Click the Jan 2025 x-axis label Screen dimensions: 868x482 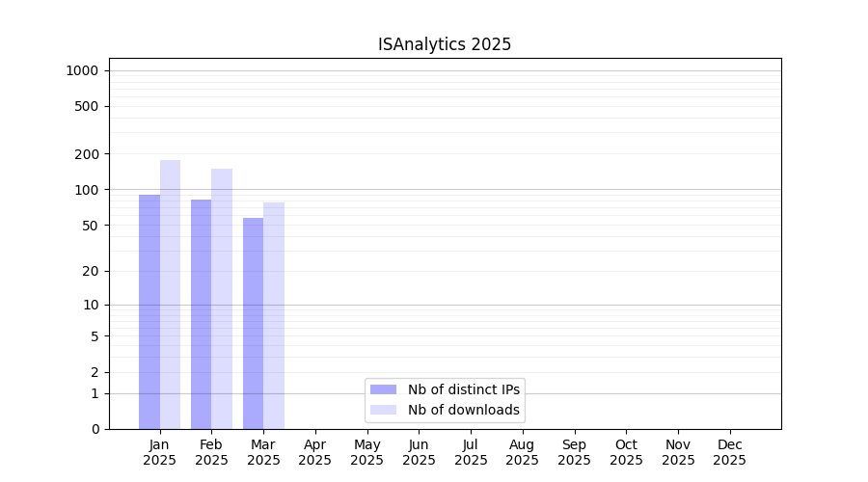point(159,452)
